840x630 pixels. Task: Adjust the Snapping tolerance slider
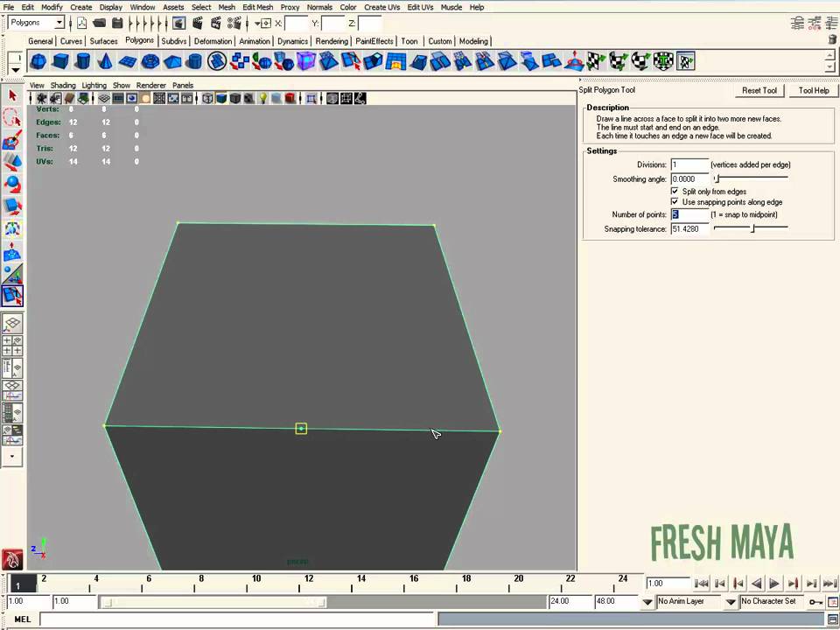point(751,228)
